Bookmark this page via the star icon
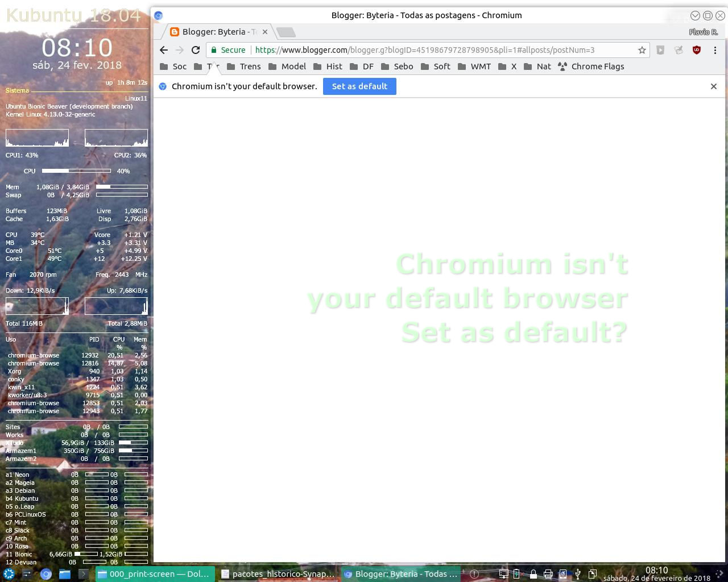Image resolution: width=728 pixels, height=582 pixels. coord(642,50)
